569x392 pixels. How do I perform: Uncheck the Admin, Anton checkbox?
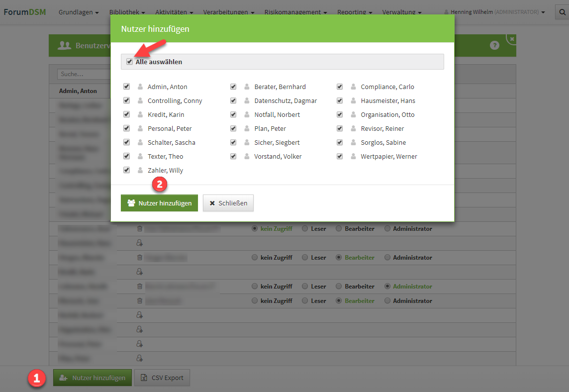tap(127, 87)
